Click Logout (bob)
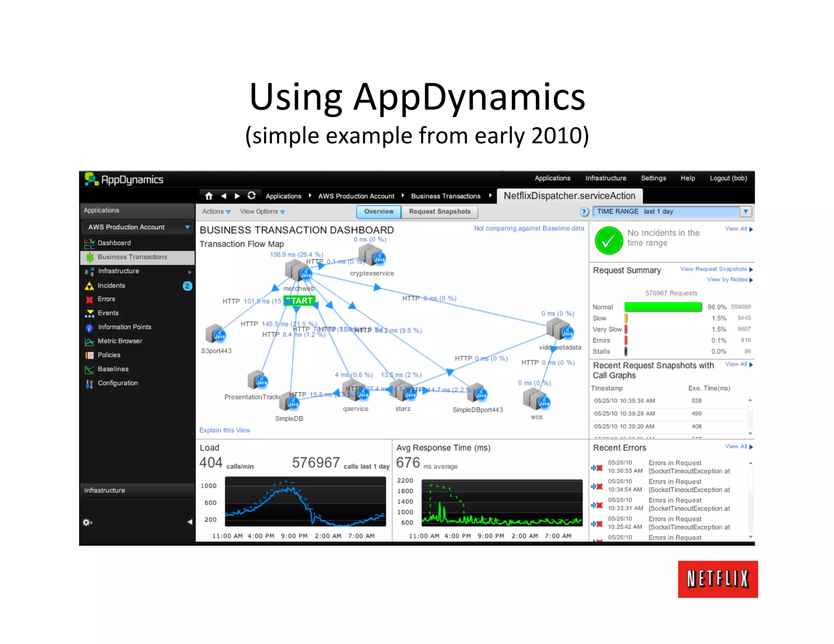 point(728,178)
